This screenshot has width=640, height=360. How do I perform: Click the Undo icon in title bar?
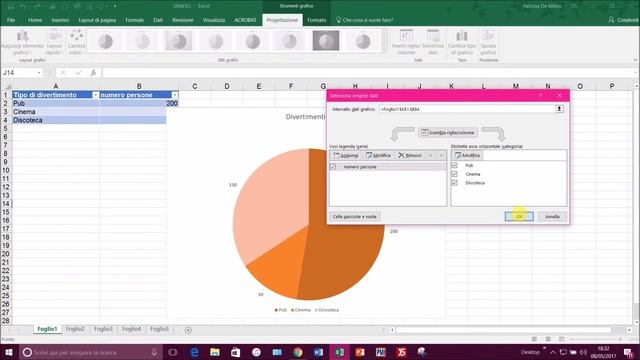(x=24, y=6)
